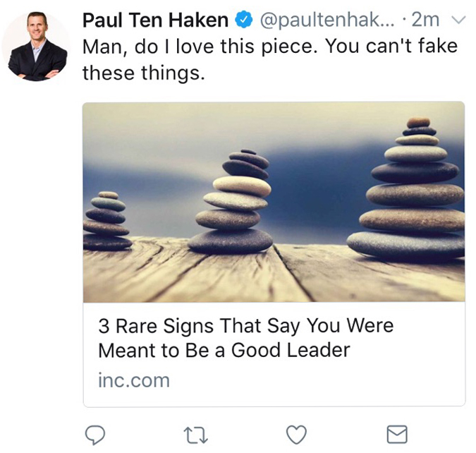The image size is (476, 453).
Task: Open the Paul Ten Haken display name
Action: [155, 20]
